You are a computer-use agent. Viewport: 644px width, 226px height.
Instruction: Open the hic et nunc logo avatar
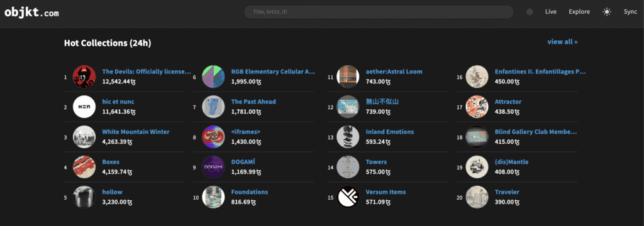(84, 107)
